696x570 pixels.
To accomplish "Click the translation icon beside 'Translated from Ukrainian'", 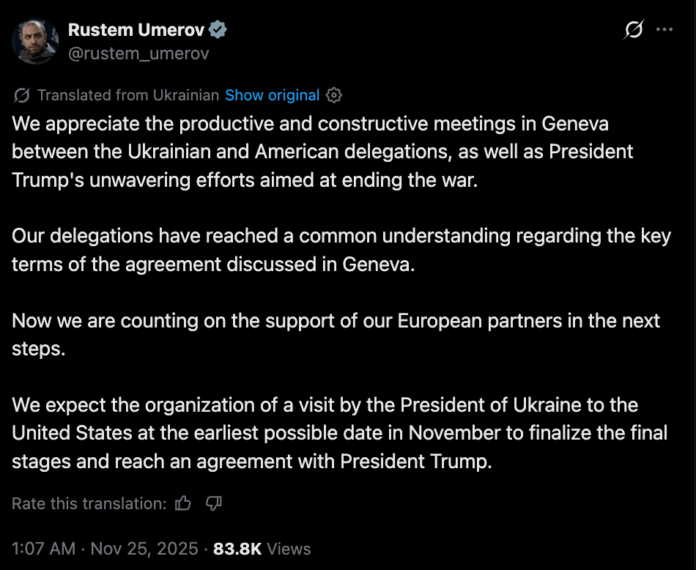I will [23, 96].
